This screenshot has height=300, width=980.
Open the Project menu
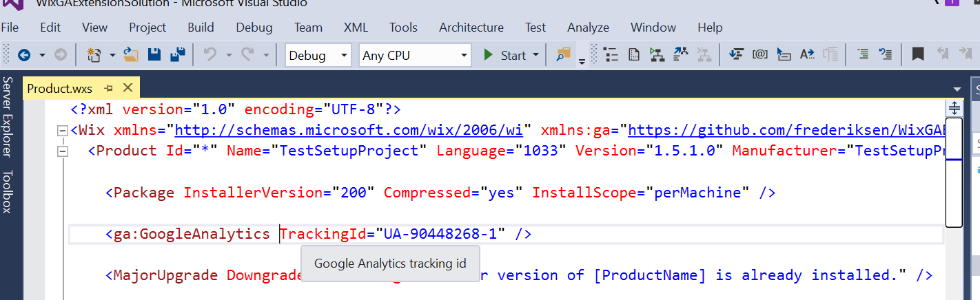(147, 28)
